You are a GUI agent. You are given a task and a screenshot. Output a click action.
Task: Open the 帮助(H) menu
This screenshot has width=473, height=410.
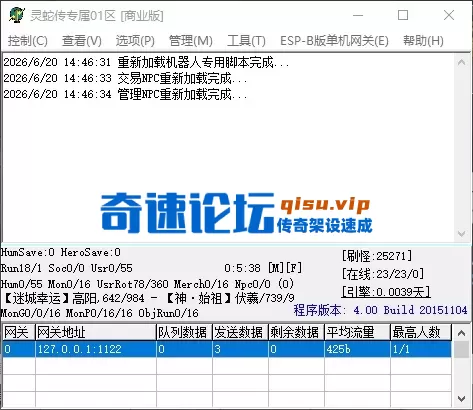pyautogui.click(x=423, y=41)
